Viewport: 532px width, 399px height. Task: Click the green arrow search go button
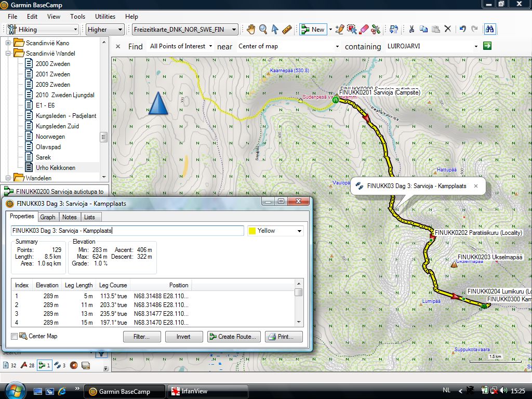click(x=487, y=46)
